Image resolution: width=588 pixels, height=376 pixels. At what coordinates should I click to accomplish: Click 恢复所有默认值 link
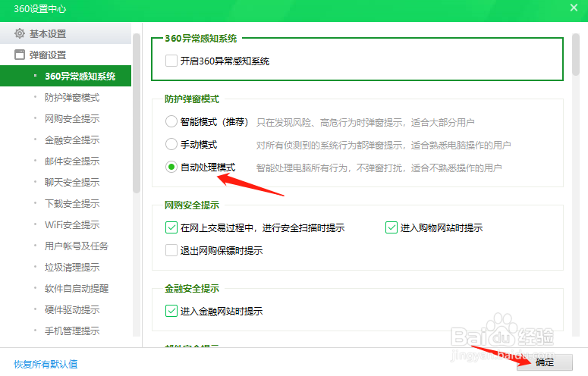point(46,364)
